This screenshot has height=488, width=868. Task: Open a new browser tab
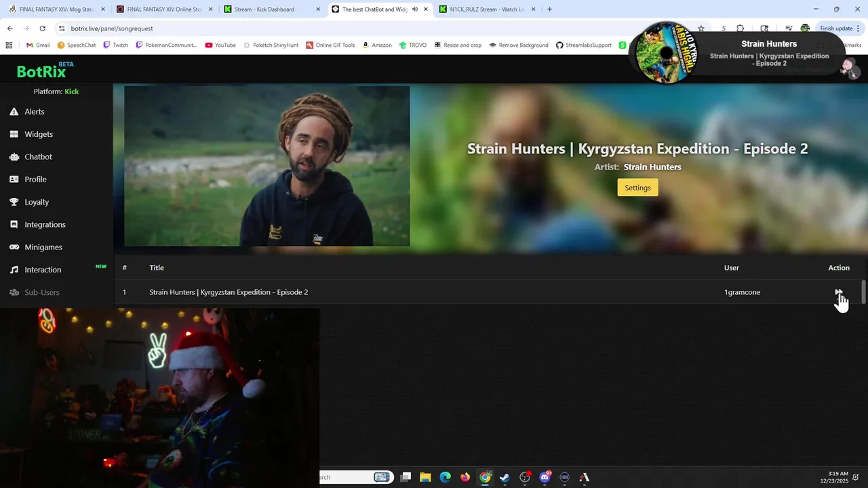[549, 9]
